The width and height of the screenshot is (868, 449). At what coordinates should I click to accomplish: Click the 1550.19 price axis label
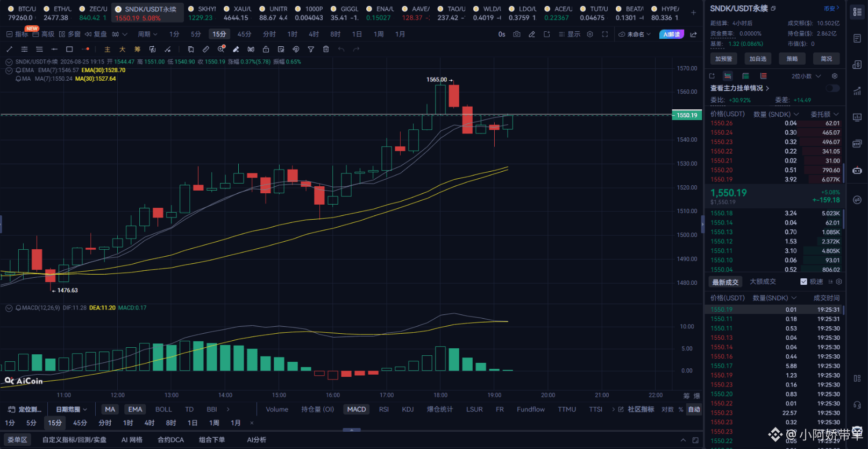(687, 115)
